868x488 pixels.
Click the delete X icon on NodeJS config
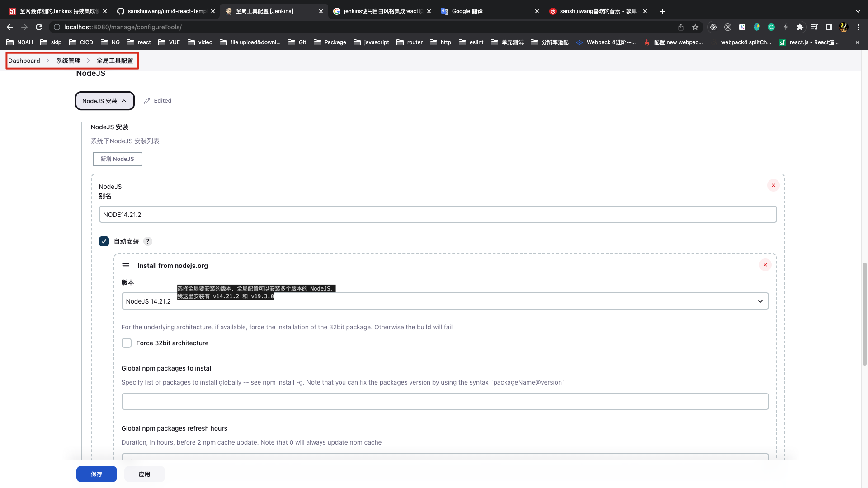coord(773,185)
